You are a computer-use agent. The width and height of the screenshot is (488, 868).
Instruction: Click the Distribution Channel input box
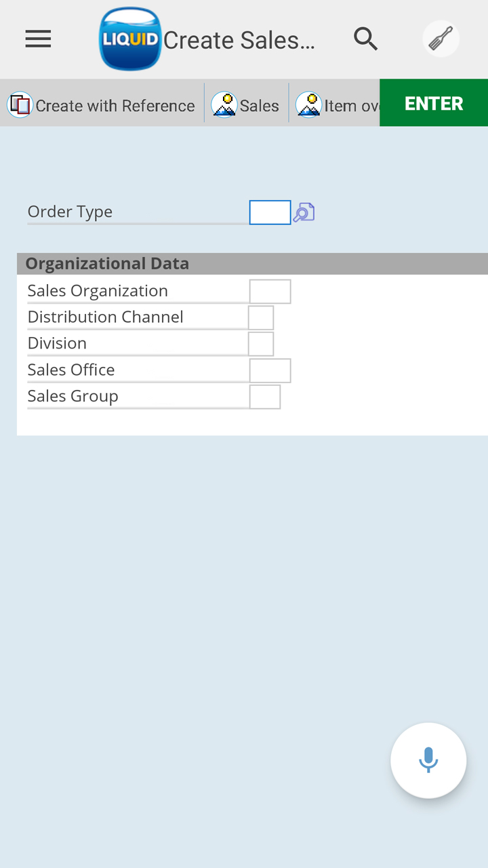[261, 317]
